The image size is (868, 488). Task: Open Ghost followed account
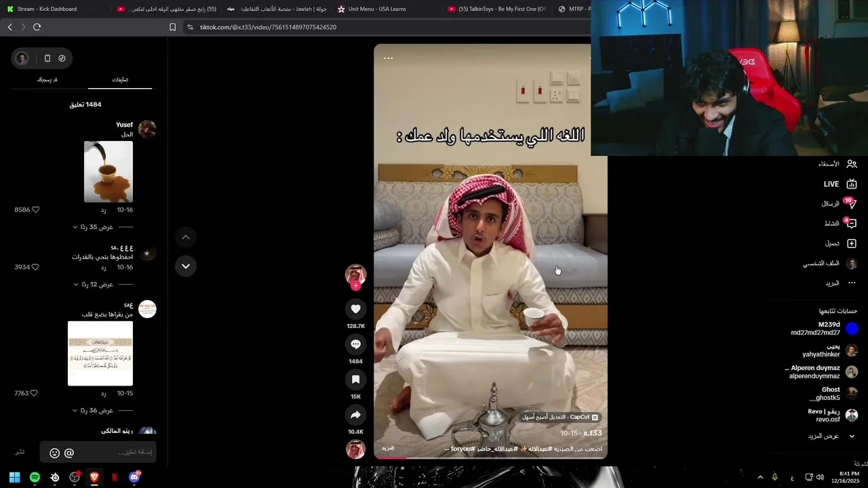click(x=833, y=394)
